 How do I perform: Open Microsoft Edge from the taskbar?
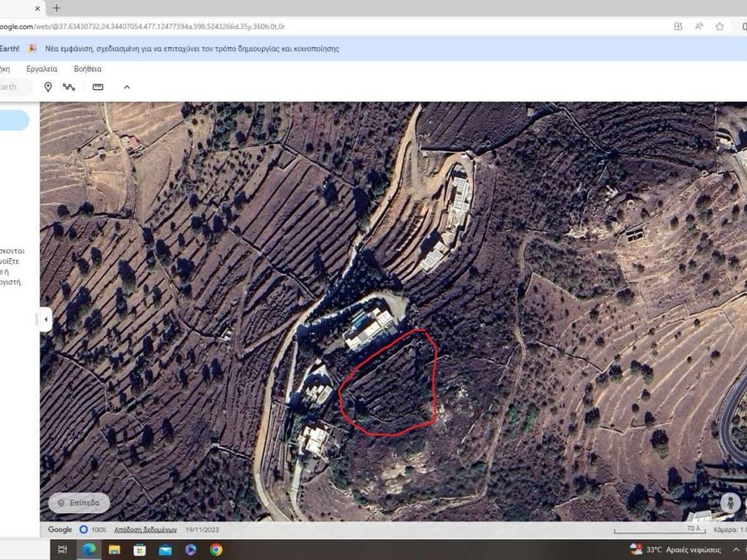click(89, 550)
